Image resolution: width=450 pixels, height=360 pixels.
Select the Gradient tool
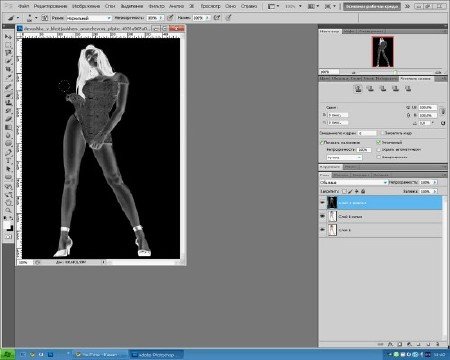(8, 127)
